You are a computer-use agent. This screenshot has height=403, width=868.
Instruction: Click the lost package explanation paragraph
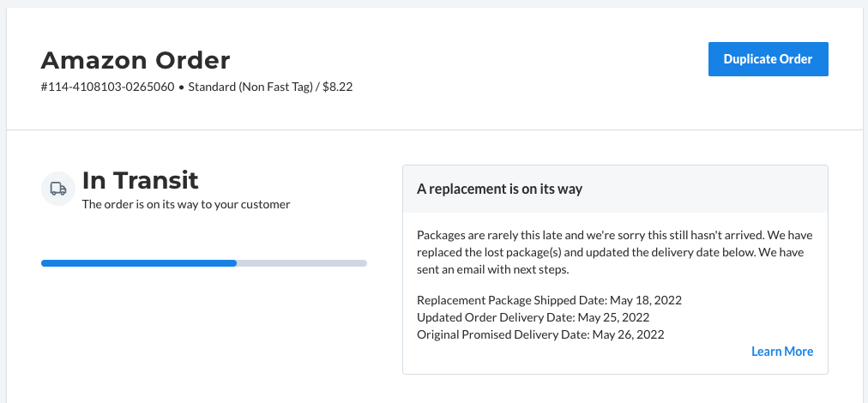tap(614, 252)
